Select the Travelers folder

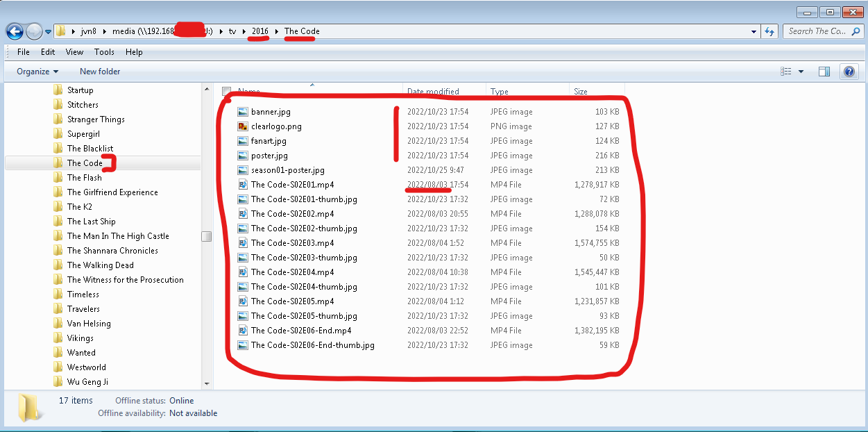click(x=83, y=309)
